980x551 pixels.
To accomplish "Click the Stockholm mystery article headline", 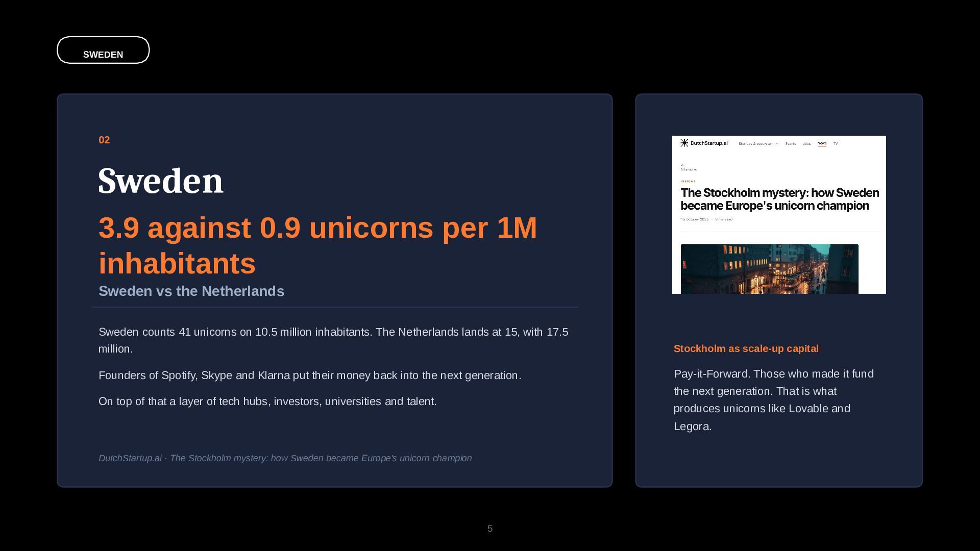I will (x=780, y=199).
